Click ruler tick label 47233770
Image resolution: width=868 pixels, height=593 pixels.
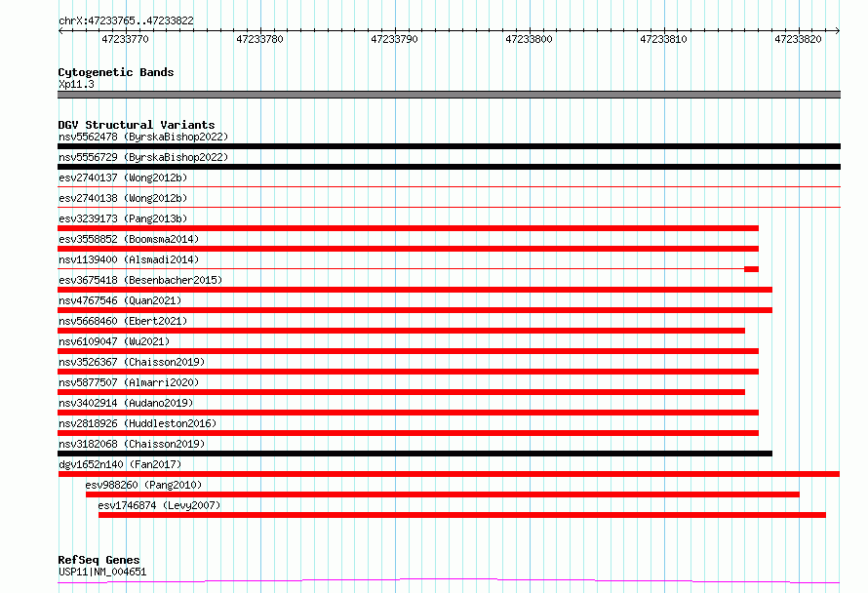pyautogui.click(x=125, y=39)
